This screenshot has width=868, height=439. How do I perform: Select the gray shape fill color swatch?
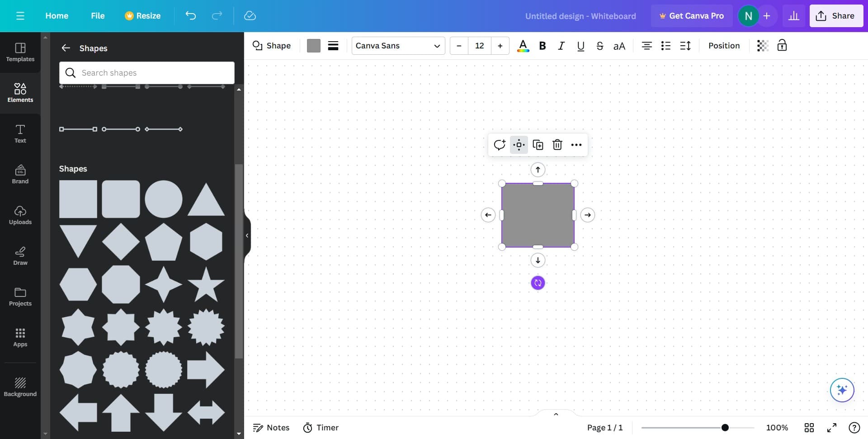[x=314, y=46]
